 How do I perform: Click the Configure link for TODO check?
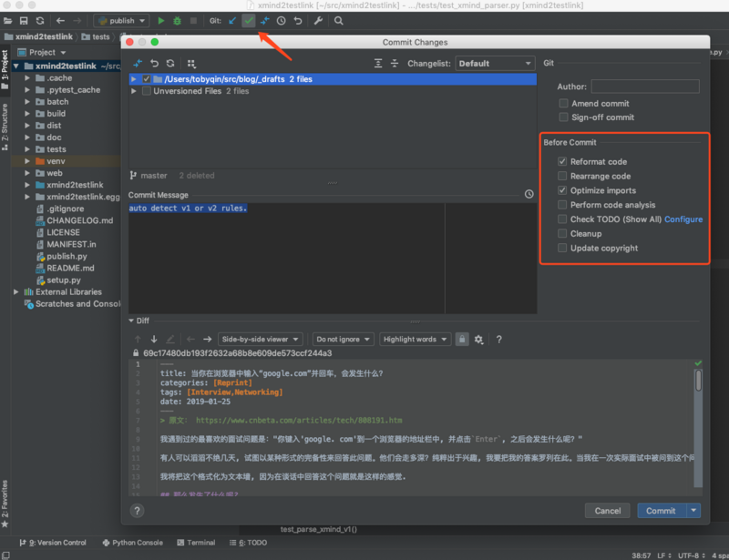point(683,219)
